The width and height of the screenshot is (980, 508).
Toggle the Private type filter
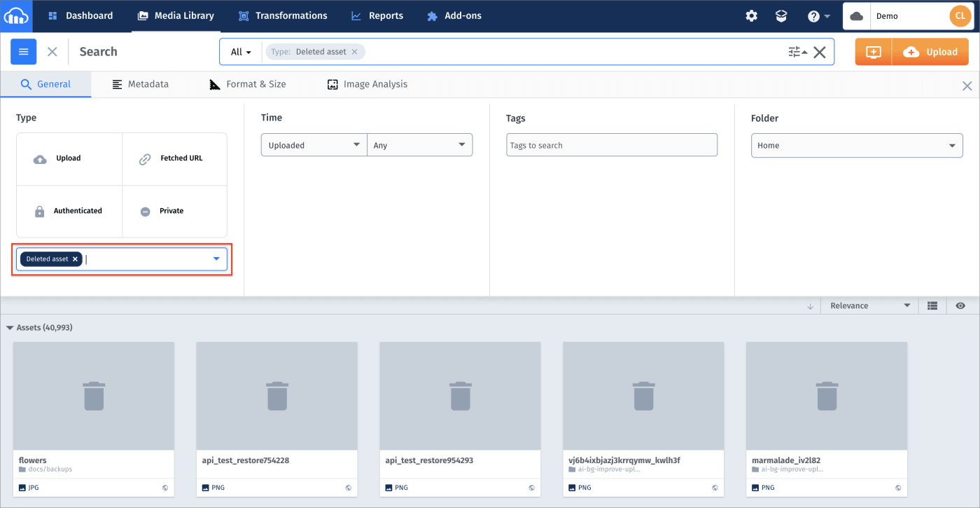point(175,211)
